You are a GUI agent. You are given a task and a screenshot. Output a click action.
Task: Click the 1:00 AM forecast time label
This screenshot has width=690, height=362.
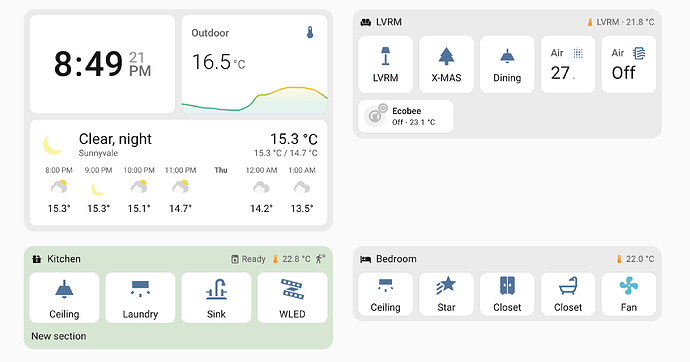(x=302, y=170)
